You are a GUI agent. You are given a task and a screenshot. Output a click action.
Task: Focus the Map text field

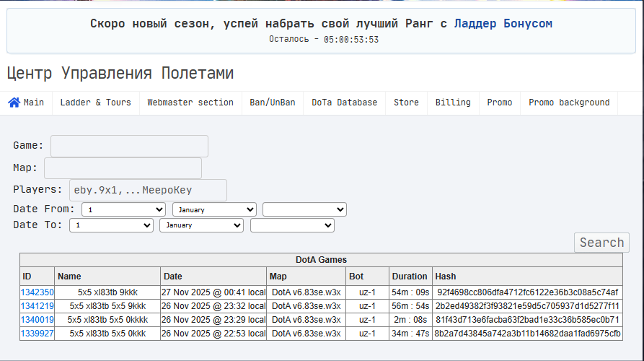123,168
